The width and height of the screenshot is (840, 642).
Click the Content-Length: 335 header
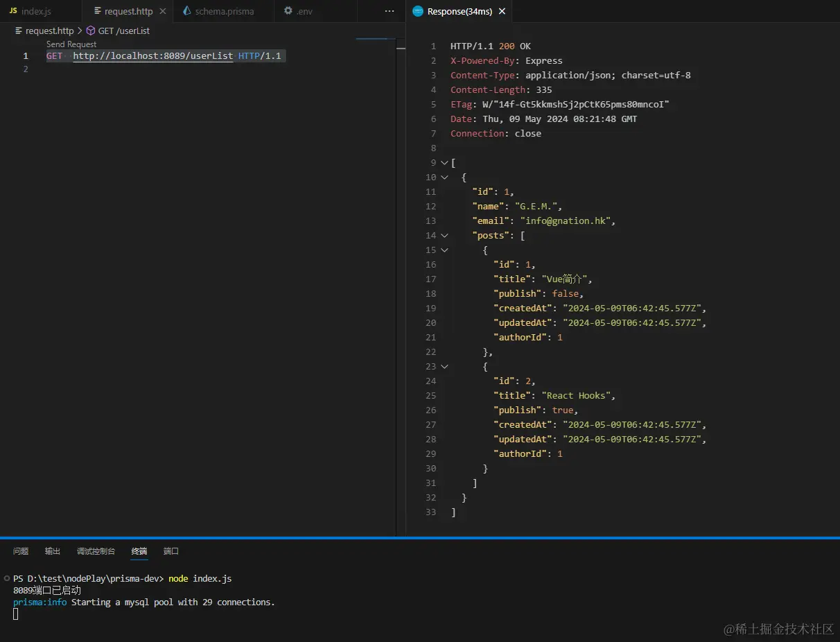coord(501,90)
